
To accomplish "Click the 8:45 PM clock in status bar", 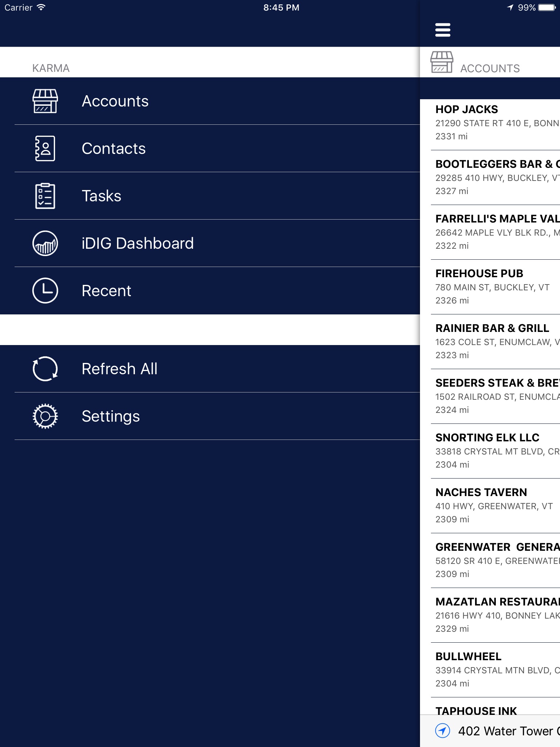I will 281,8.
